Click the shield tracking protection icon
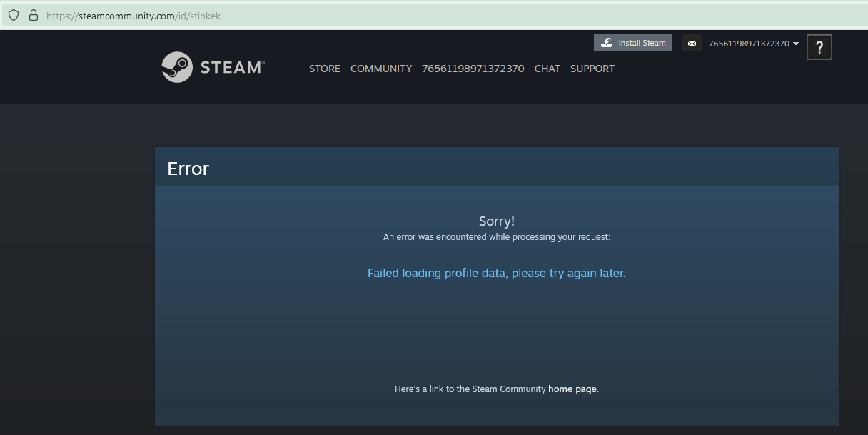Viewport: 868px width, 435px height. pos(13,15)
